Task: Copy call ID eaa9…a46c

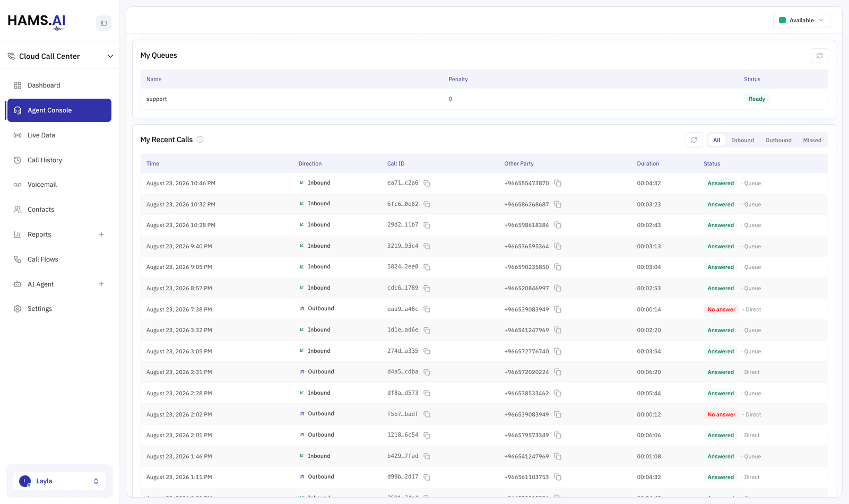Action: (427, 309)
